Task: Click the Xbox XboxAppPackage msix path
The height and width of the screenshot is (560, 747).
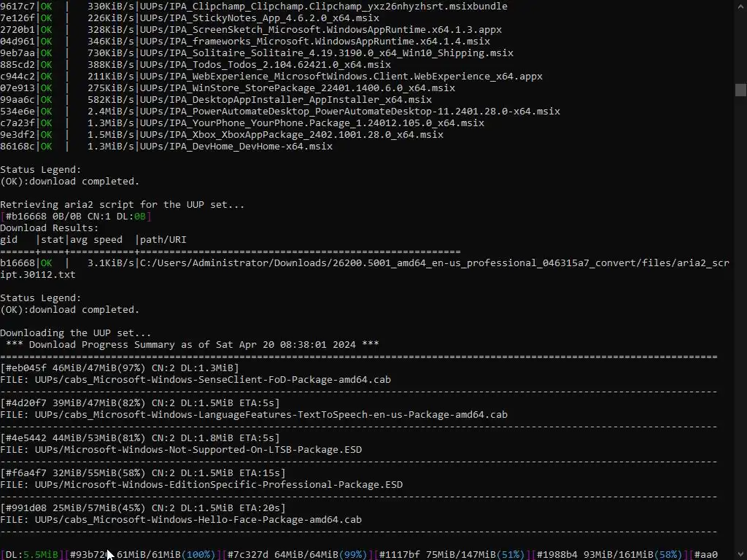Action: [292, 135]
